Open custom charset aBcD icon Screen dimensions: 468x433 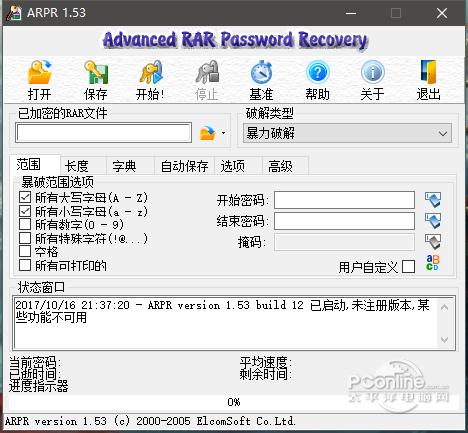pos(433,262)
